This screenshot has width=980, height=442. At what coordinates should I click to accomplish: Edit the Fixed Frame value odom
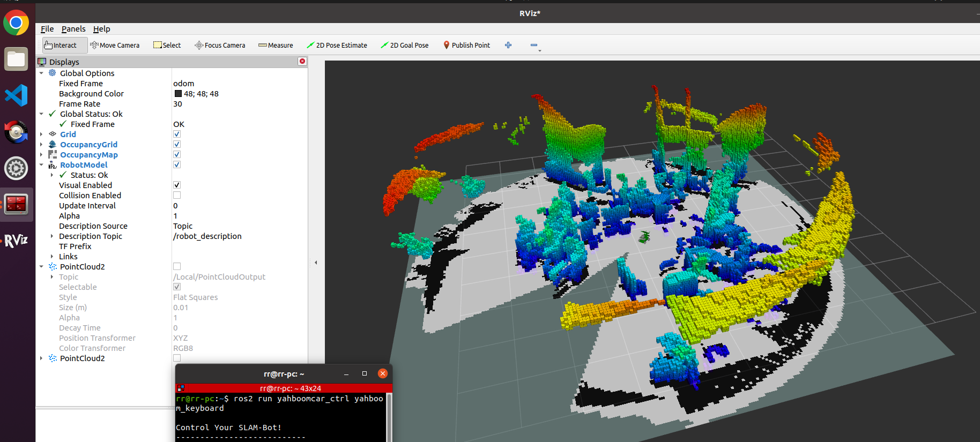[x=184, y=84]
